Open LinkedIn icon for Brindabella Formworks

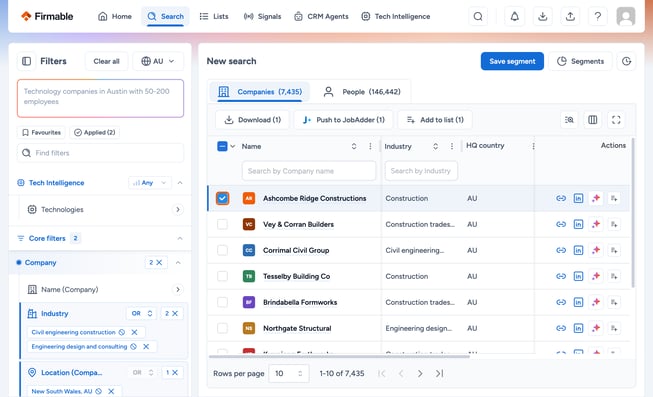(x=578, y=302)
